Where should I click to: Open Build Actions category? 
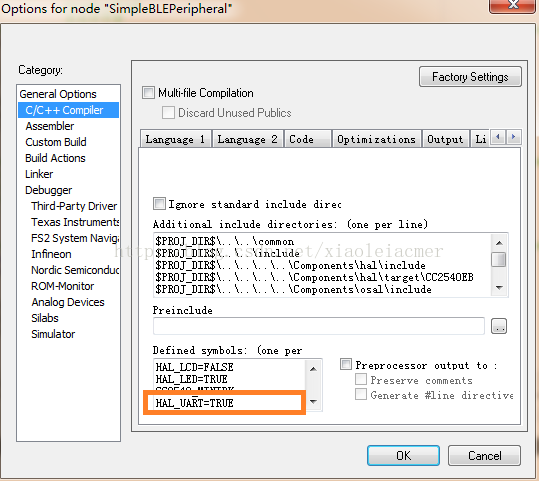[55, 158]
